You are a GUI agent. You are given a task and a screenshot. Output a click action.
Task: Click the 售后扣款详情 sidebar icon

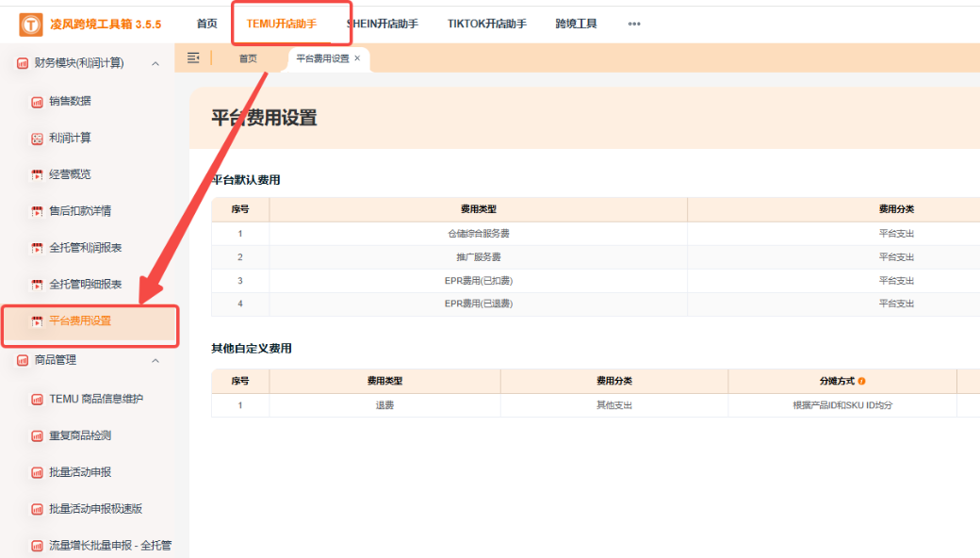click(37, 212)
